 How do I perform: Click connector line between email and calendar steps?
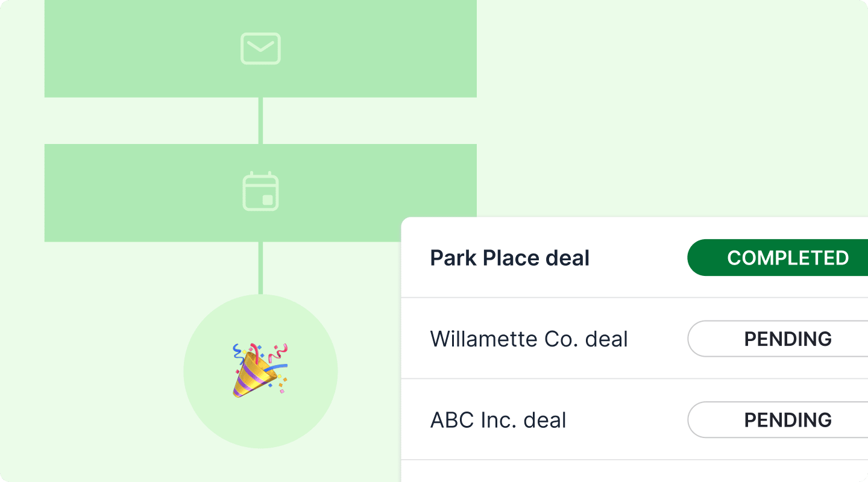pos(260,120)
